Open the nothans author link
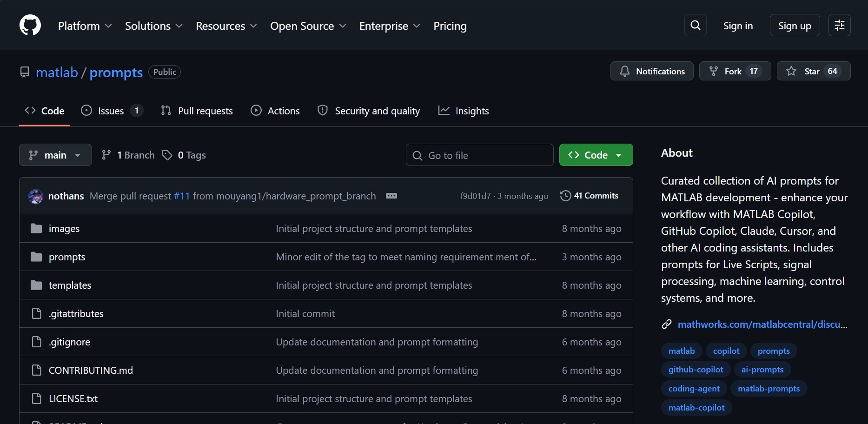Image resolution: width=868 pixels, height=424 pixels. click(x=66, y=196)
